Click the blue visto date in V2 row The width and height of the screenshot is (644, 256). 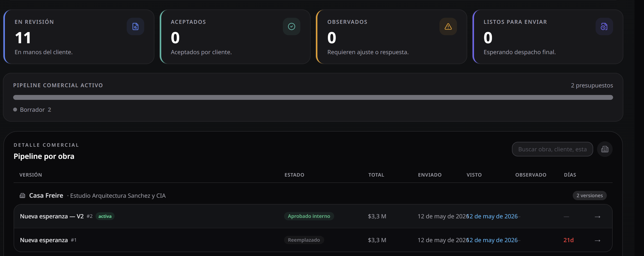click(x=492, y=216)
